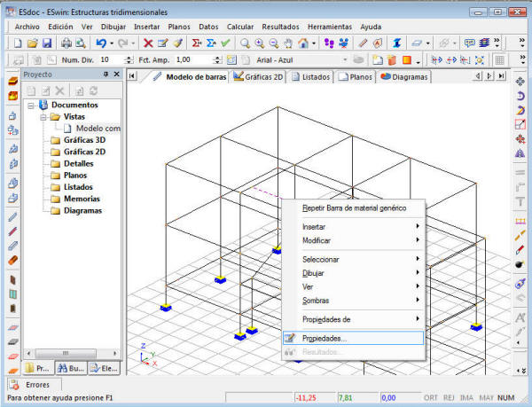This screenshot has width=532, height=407.
Task: Switch to the Diagramas tab
Action: point(404,77)
